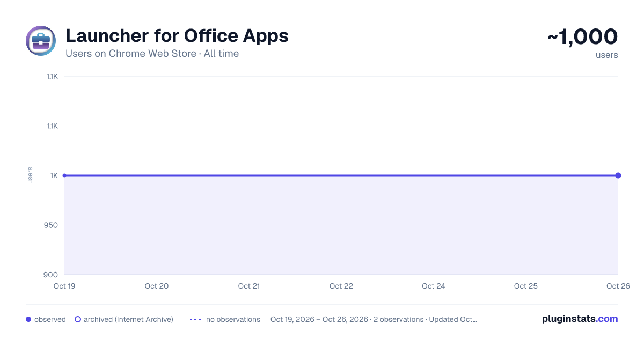Image resolution: width=644 pixels, height=338 pixels.
Task: Click the 'archived (Internet Archive)' legend entry
Action: tap(124, 319)
